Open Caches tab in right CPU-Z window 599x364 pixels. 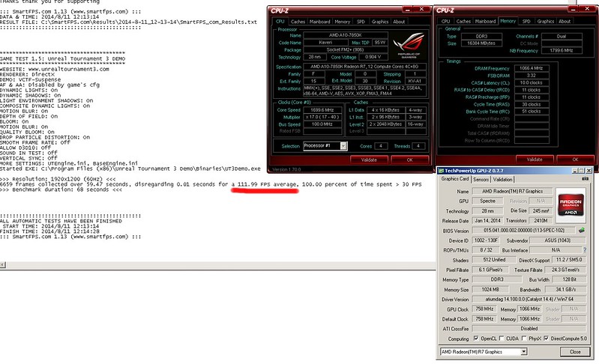tap(463, 22)
